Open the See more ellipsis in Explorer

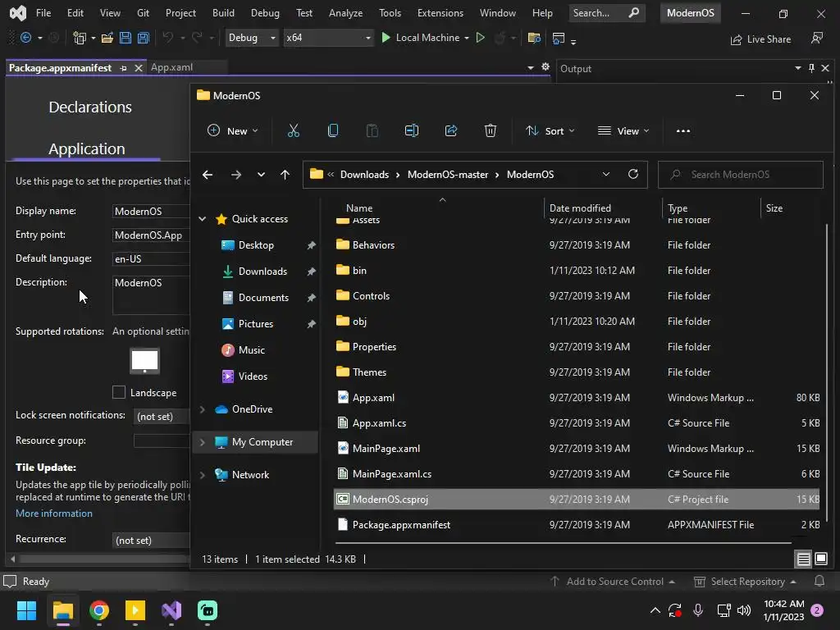coord(683,130)
